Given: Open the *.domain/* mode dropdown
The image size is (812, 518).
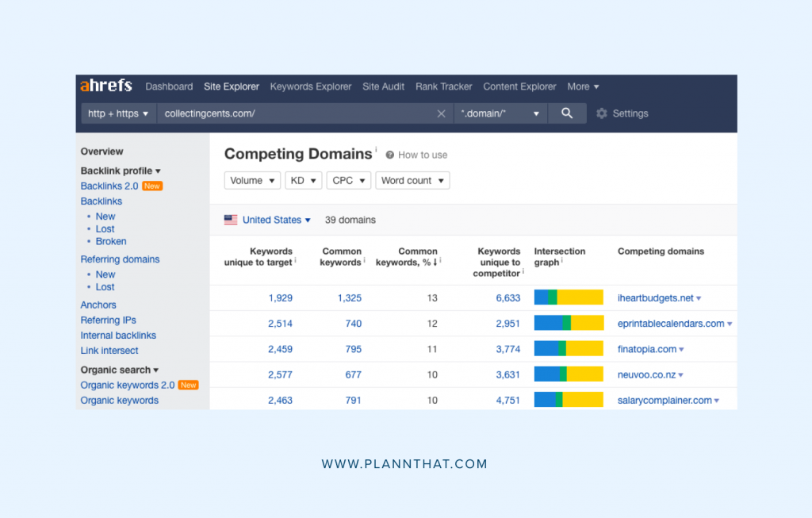Looking at the screenshot, I should pyautogui.click(x=500, y=113).
